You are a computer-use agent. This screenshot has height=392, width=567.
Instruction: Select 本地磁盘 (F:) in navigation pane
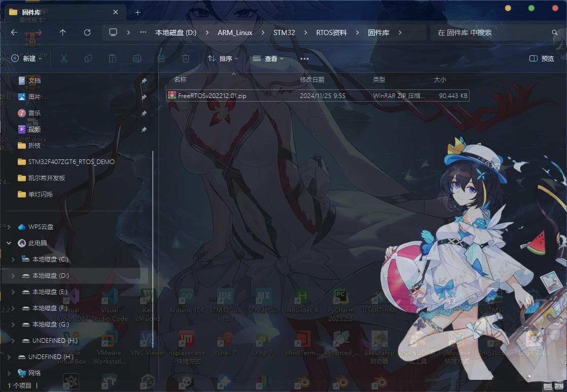click(x=50, y=308)
